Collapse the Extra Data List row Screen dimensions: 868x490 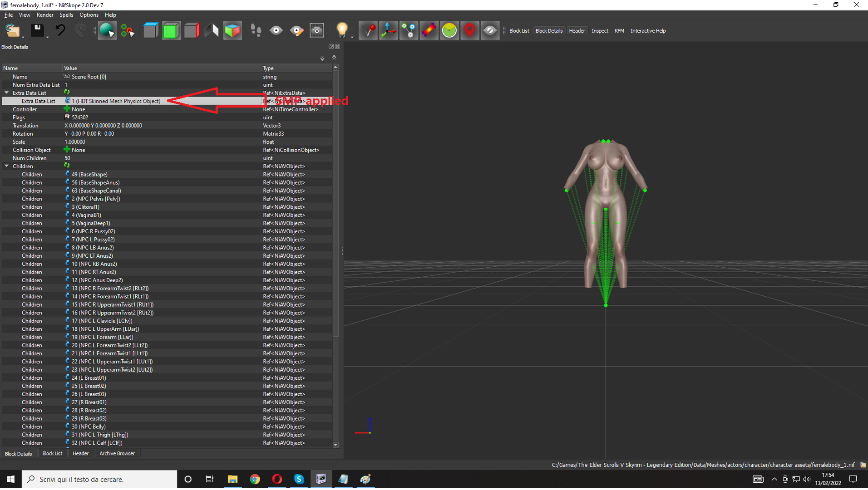tap(7, 93)
